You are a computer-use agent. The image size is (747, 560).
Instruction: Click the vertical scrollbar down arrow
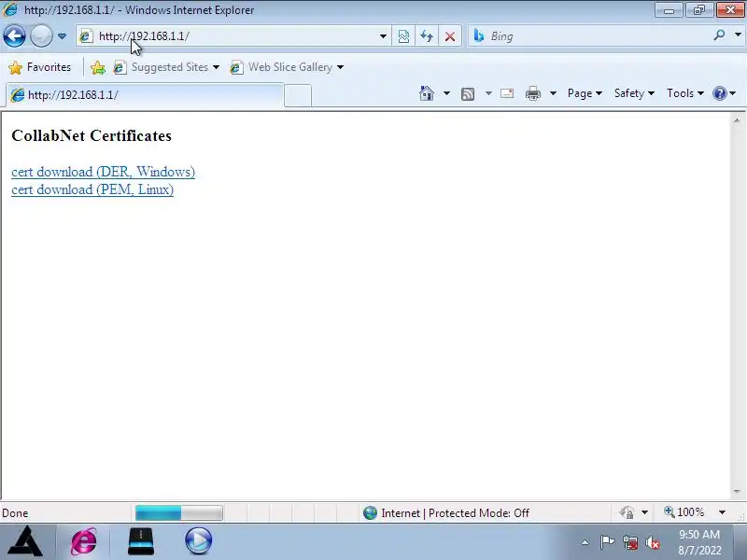tap(737, 491)
